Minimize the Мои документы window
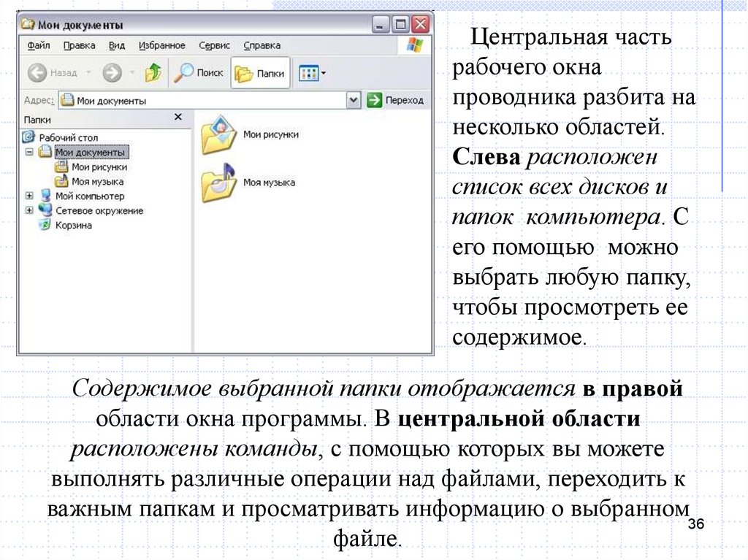The width and height of the screenshot is (748, 560). click(x=380, y=24)
